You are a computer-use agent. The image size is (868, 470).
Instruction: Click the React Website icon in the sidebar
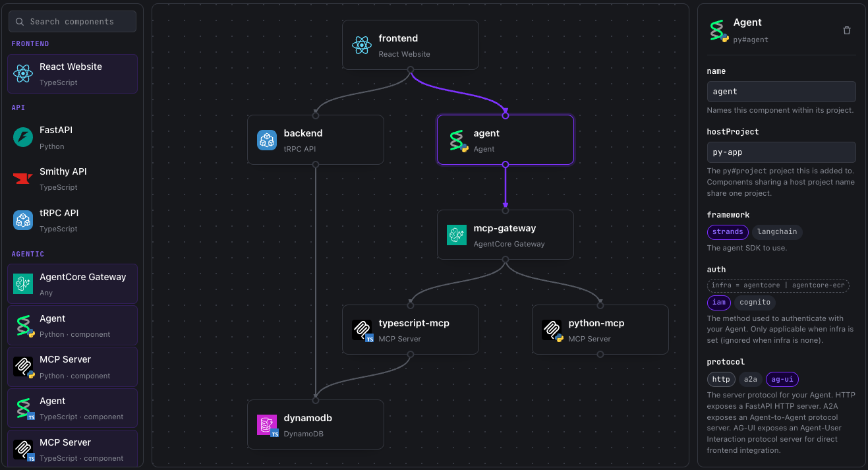[x=23, y=74]
